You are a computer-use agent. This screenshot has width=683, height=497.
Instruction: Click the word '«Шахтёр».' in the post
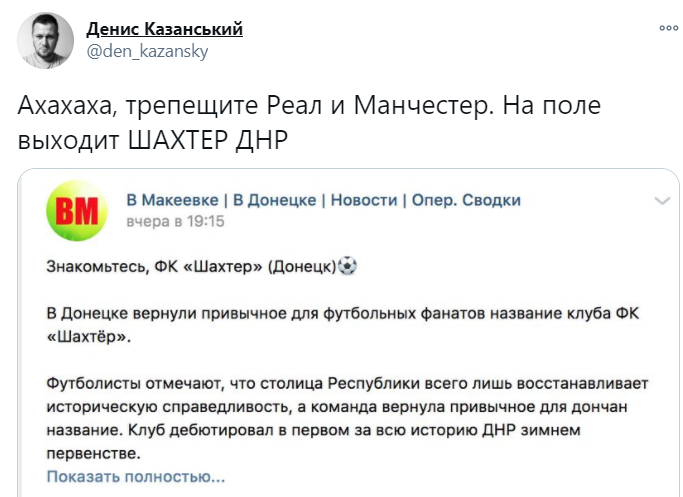point(89,337)
